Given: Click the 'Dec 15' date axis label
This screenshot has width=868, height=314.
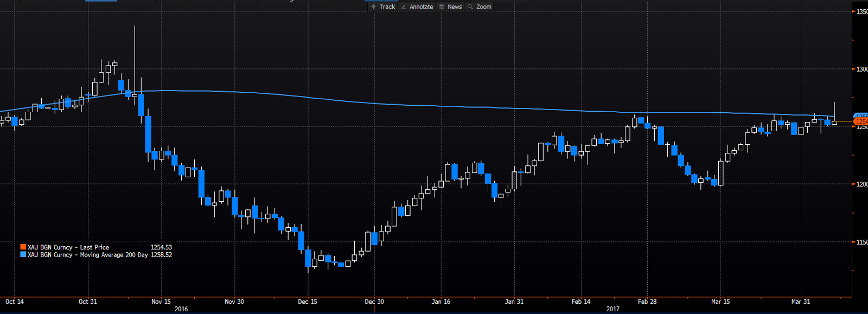Looking at the screenshot, I should point(308,302).
